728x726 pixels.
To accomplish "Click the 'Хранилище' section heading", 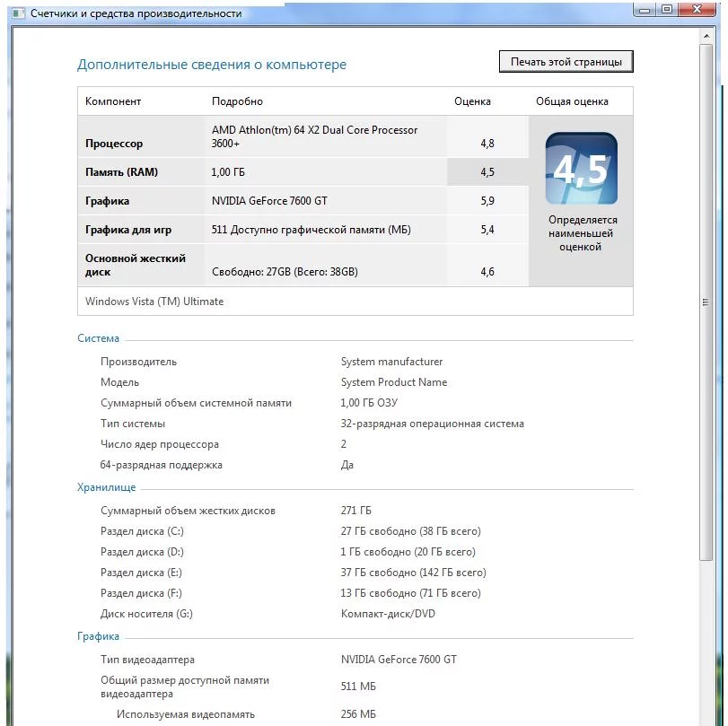I will click(x=106, y=487).
